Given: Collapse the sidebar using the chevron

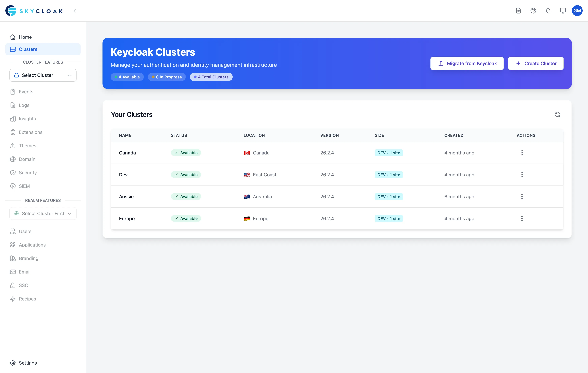Looking at the screenshot, I should point(75,10).
